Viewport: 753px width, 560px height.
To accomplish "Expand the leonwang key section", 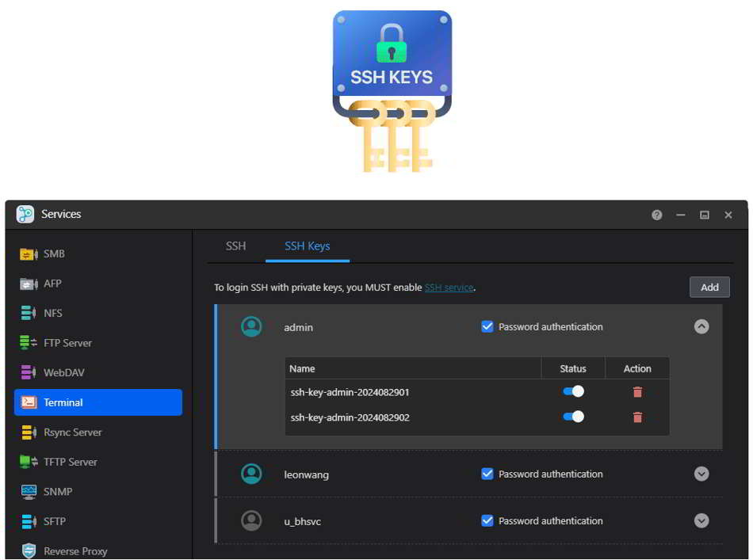I will point(701,474).
